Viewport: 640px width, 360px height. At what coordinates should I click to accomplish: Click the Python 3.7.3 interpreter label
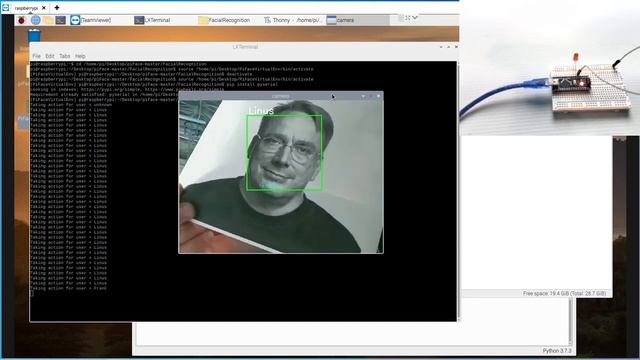pos(557,351)
